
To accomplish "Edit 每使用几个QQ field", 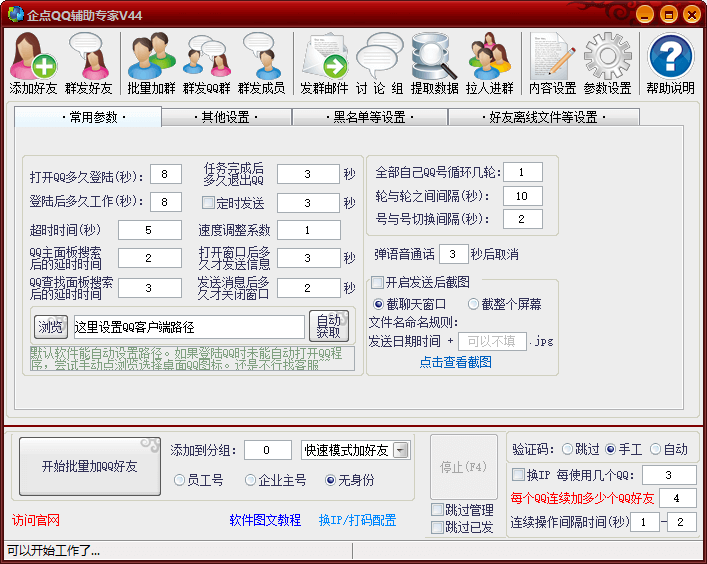I will pos(669,475).
